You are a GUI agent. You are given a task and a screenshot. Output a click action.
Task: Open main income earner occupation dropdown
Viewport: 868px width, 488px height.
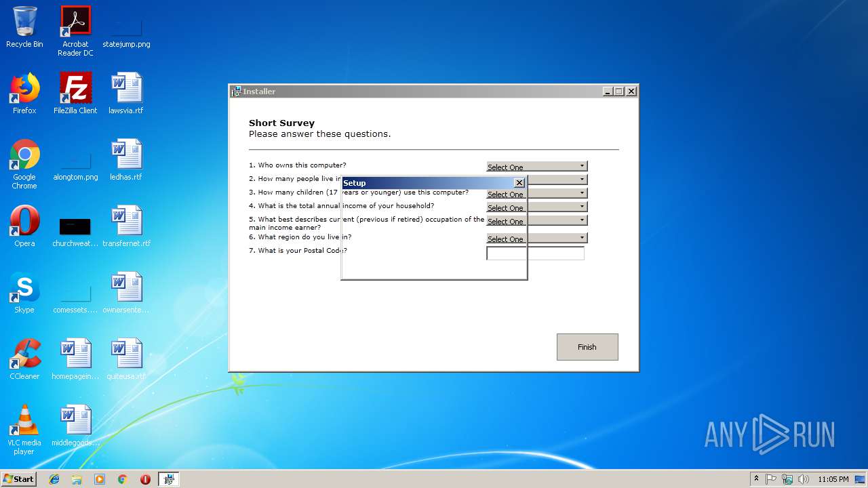[x=536, y=220]
